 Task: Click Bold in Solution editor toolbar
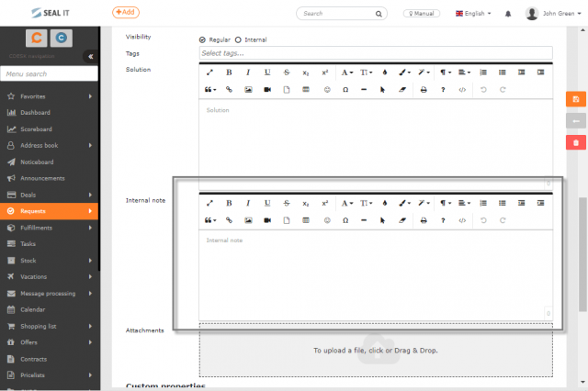229,73
